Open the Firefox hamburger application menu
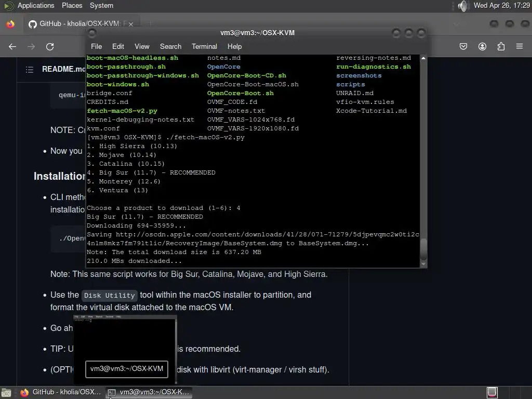The image size is (532, 399). tap(520, 46)
